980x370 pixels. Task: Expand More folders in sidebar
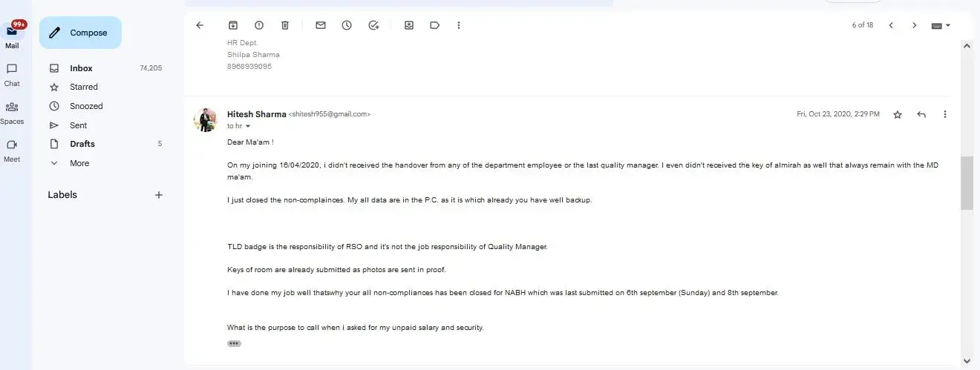coord(79,163)
